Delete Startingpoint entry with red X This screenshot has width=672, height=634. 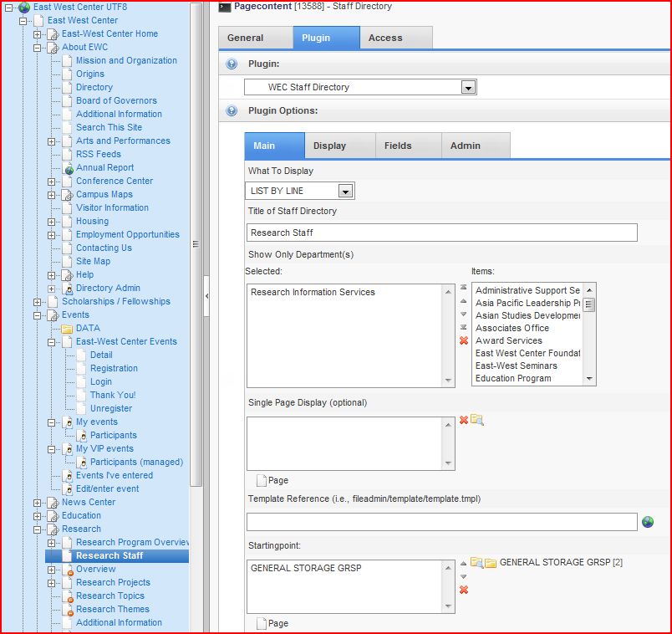coord(464,590)
